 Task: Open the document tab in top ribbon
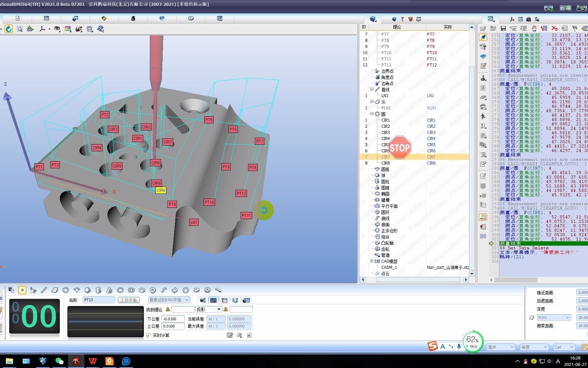pos(18,18)
